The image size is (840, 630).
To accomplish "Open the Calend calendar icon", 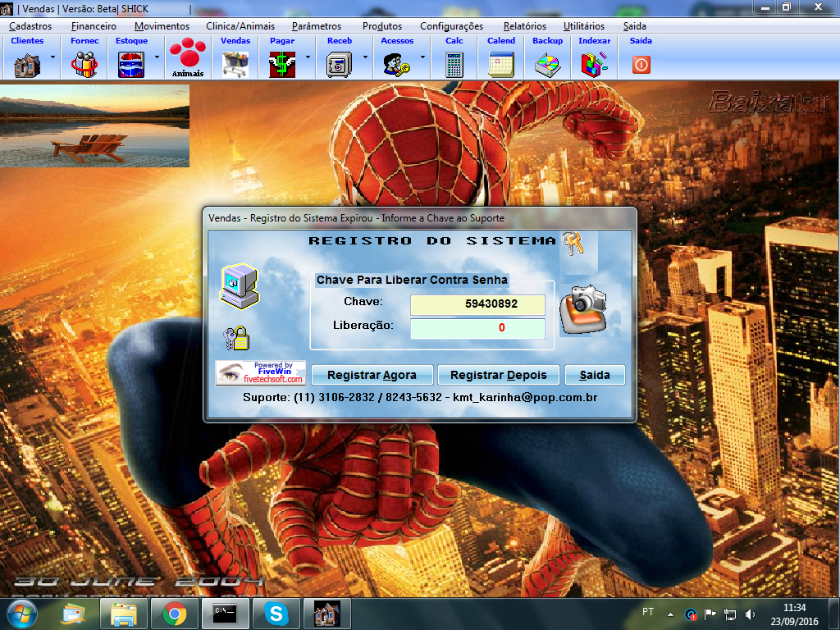I will coord(500,63).
